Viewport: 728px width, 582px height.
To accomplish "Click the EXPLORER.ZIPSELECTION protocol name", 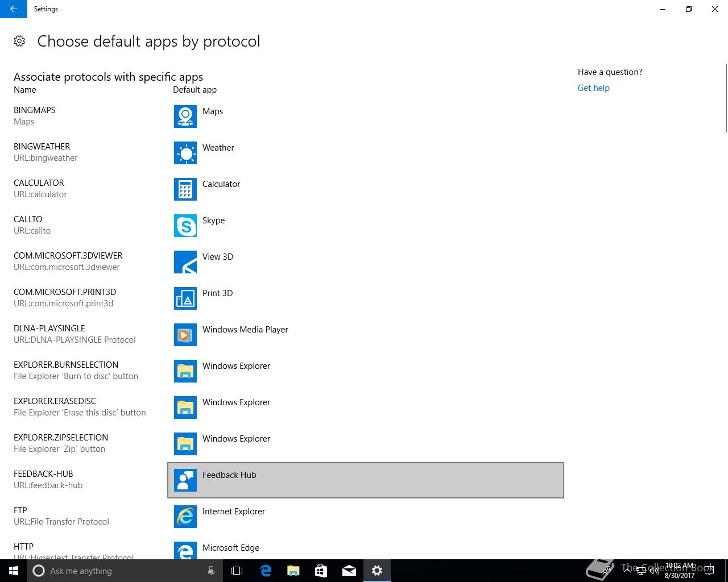I will click(61, 438).
